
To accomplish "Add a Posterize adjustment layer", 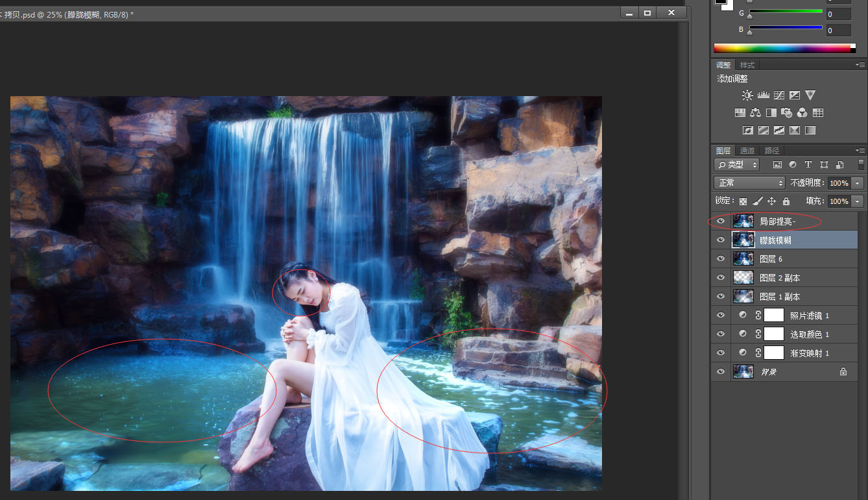I will [x=764, y=131].
